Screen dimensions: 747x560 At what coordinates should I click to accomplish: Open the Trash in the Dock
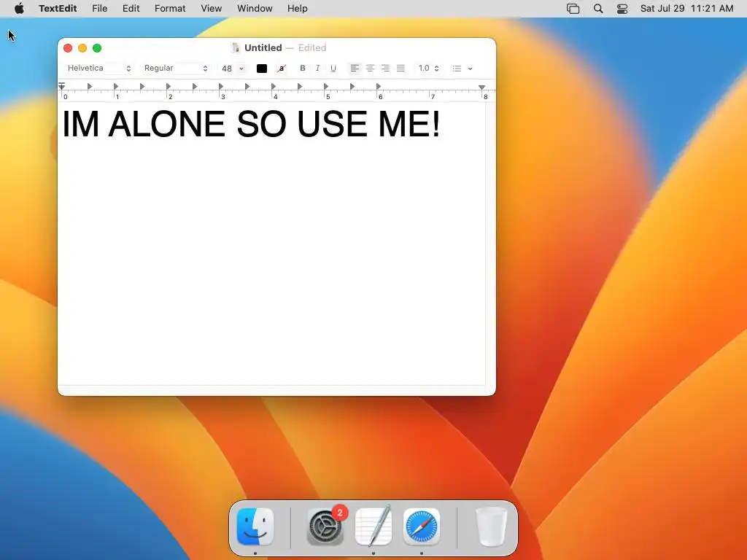pos(492,526)
